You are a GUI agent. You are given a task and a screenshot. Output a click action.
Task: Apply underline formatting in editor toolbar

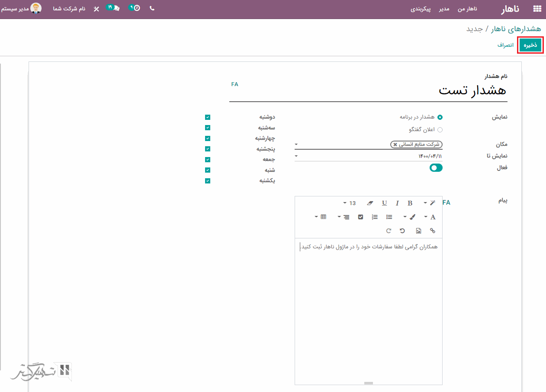384,203
